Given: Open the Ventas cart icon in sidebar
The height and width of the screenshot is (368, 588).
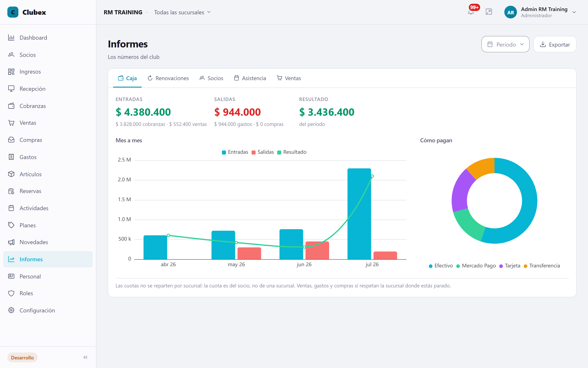Looking at the screenshot, I should pos(11,123).
